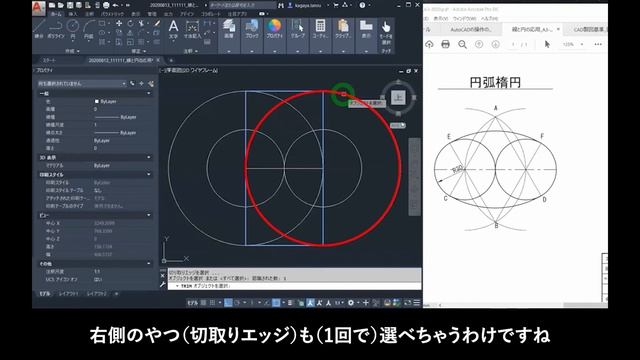Switch to the Model layout tab
Image resolution: width=640 pixels, height=360 pixels.
45,294
